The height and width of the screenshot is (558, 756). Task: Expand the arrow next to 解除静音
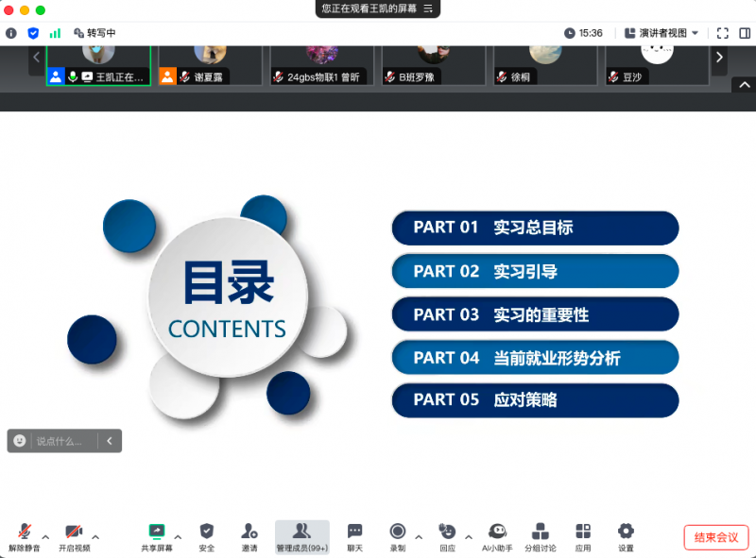45,536
